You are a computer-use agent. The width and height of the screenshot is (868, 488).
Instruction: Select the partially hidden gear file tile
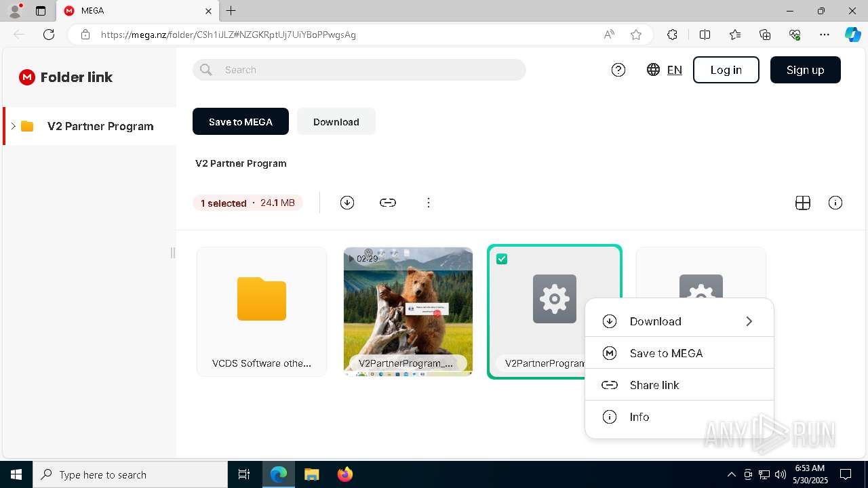click(x=701, y=272)
